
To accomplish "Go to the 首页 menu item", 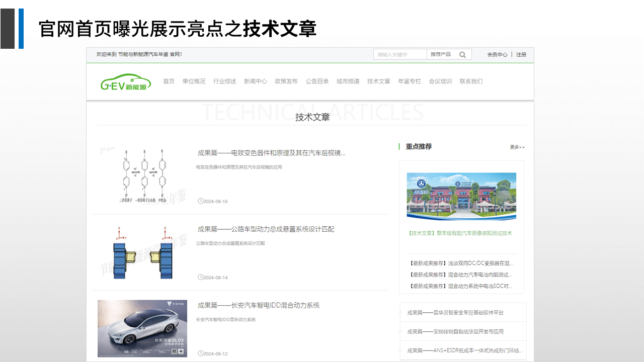I will [169, 81].
